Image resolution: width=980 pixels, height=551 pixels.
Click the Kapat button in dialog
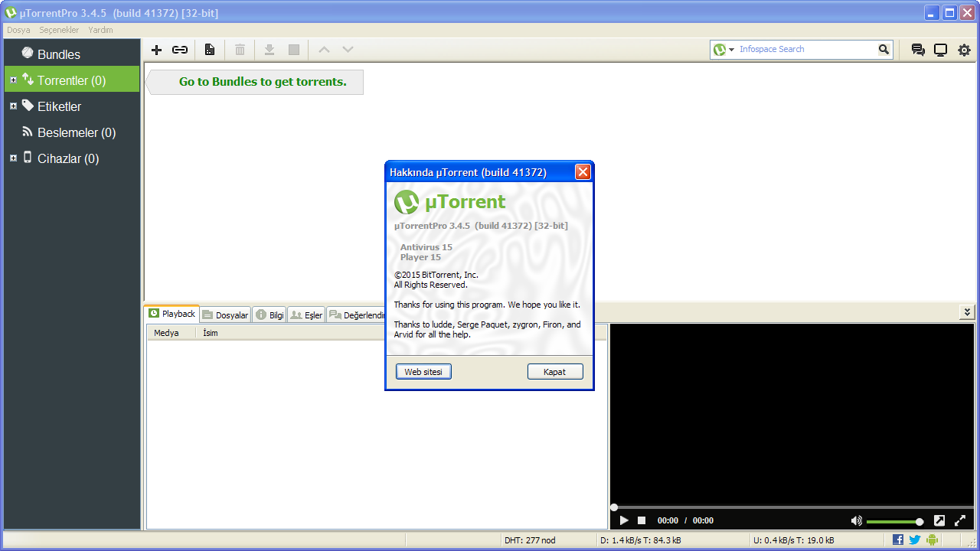click(555, 371)
